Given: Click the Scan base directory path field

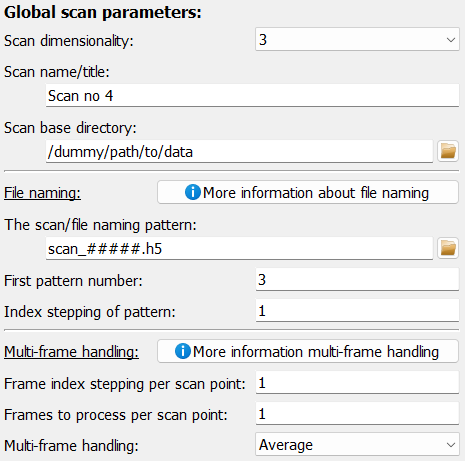Looking at the screenshot, I should 239,152.
